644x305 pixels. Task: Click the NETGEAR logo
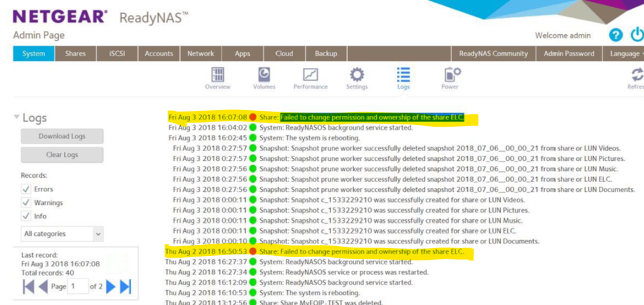click(61, 17)
